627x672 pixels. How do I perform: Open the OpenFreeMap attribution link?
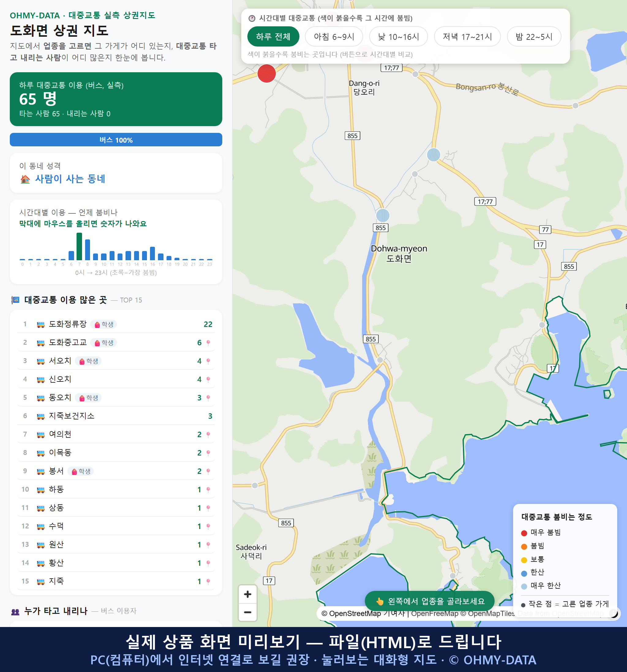434,614
